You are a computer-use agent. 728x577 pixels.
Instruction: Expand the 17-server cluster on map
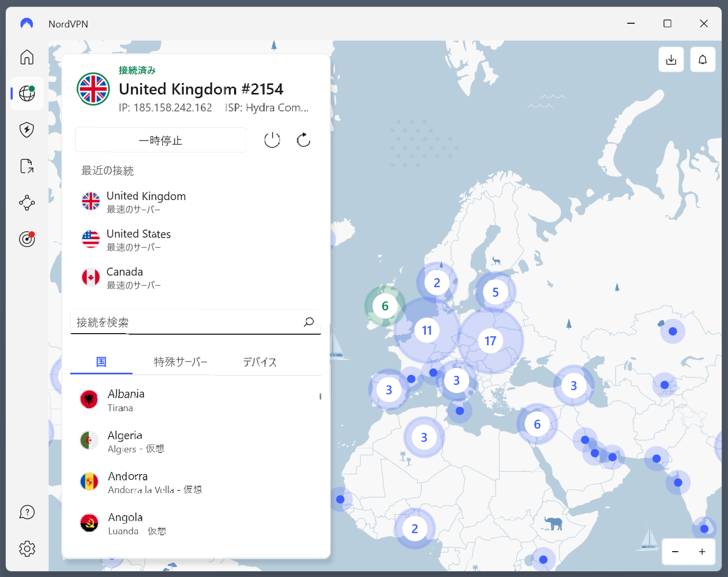490,341
